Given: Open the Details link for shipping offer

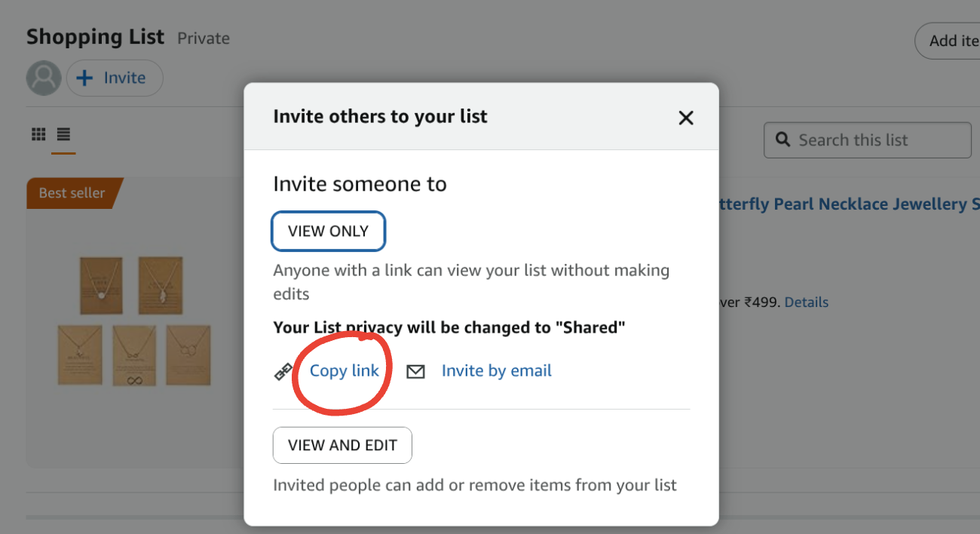Looking at the screenshot, I should [806, 302].
